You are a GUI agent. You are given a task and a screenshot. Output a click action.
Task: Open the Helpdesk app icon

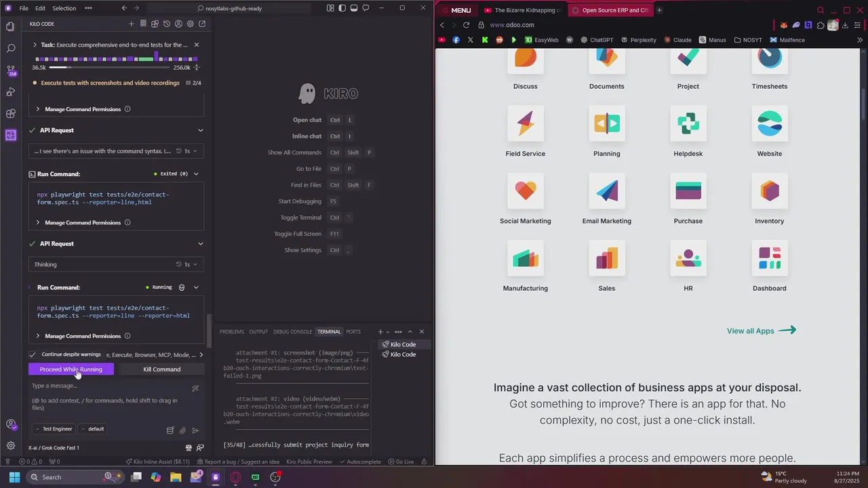tap(688, 123)
